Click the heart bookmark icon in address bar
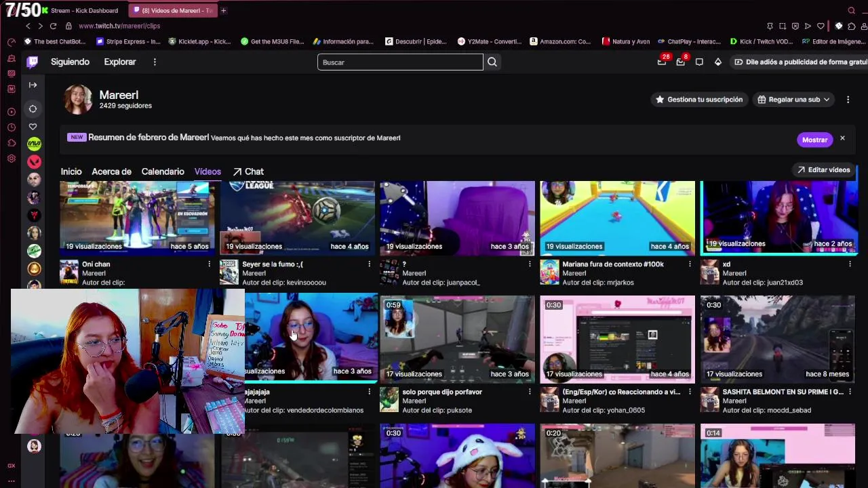The image size is (868, 488). [x=821, y=26]
